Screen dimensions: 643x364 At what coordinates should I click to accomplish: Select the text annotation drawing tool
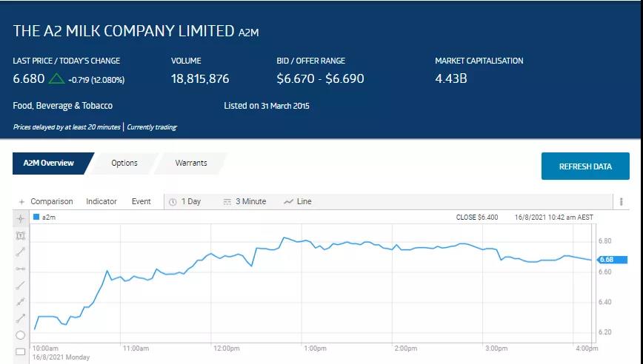[21, 235]
